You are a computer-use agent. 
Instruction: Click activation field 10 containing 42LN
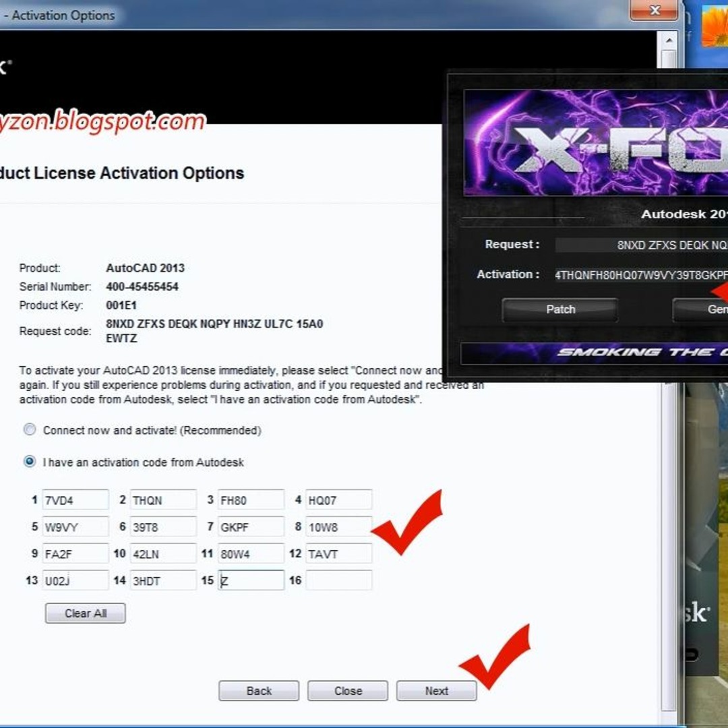tap(162, 554)
